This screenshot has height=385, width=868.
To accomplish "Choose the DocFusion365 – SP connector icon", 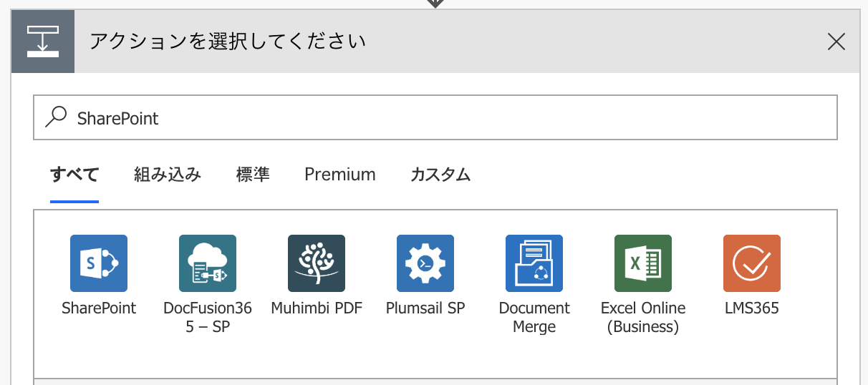I will point(208,263).
